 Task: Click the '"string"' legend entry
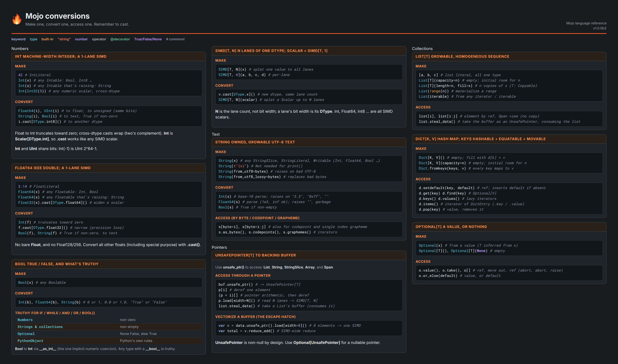[64, 39]
